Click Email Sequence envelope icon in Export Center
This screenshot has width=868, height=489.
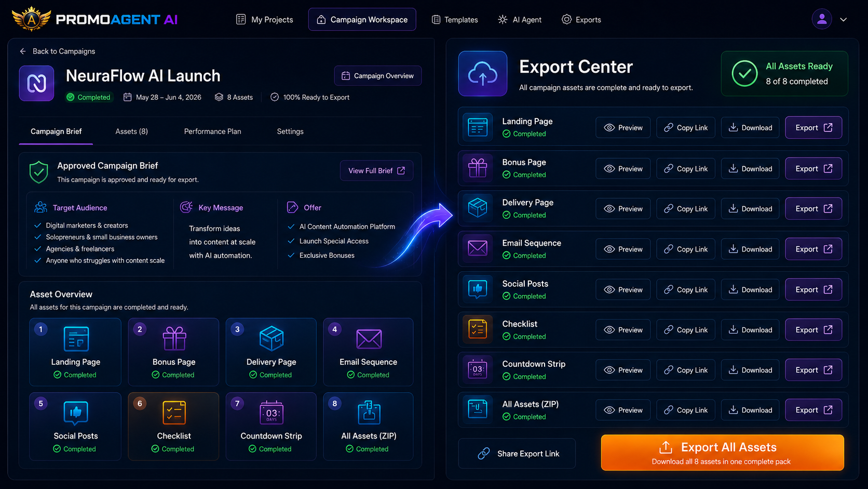pyautogui.click(x=478, y=248)
